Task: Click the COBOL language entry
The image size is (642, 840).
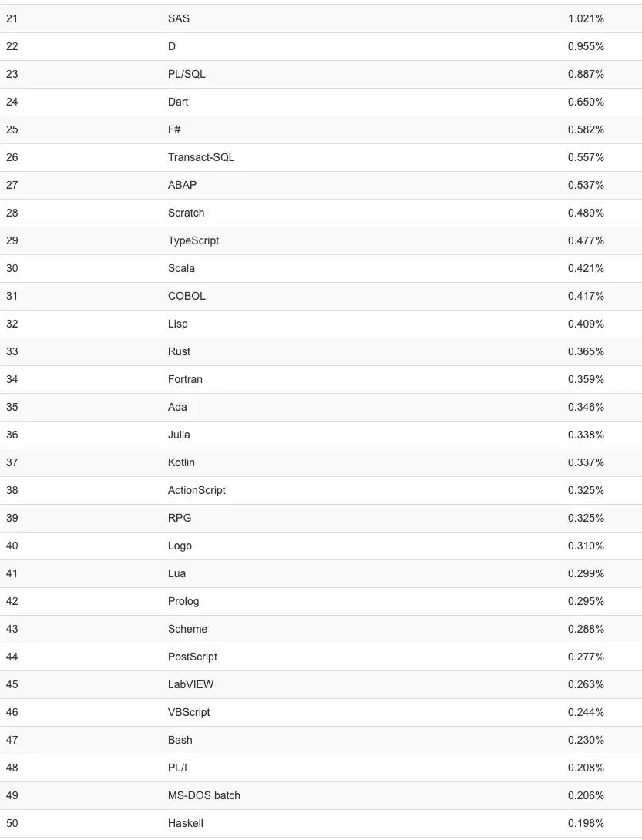Action: coord(187,296)
